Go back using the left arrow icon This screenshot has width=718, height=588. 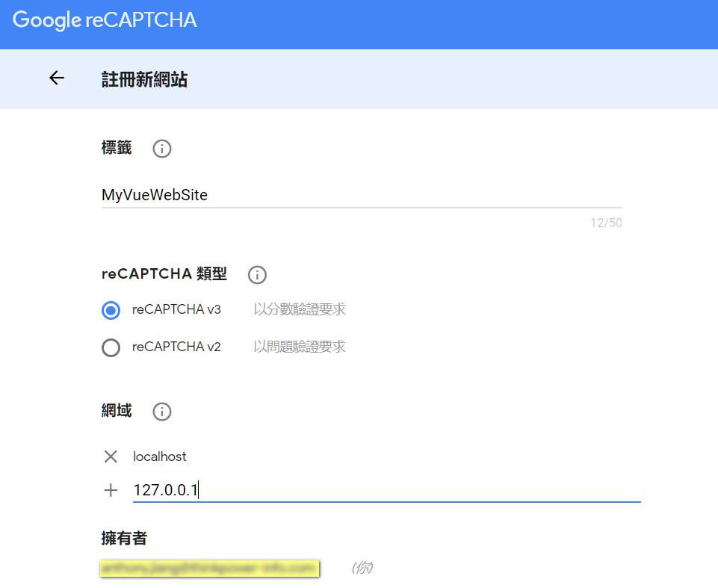56,78
